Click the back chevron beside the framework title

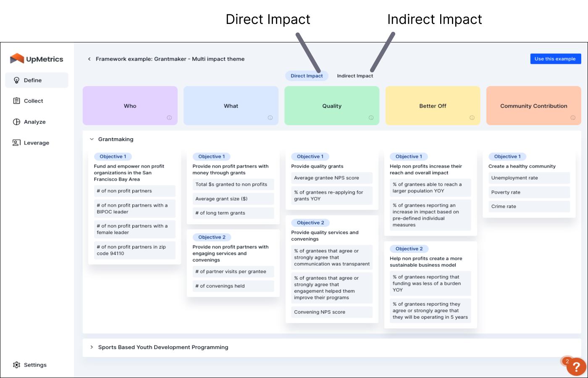pyautogui.click(x=89, y=59)
